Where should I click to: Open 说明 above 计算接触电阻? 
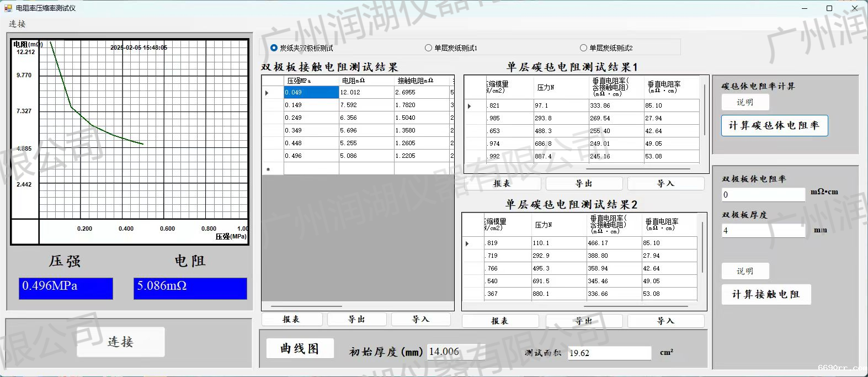click(x=745, y=271)
